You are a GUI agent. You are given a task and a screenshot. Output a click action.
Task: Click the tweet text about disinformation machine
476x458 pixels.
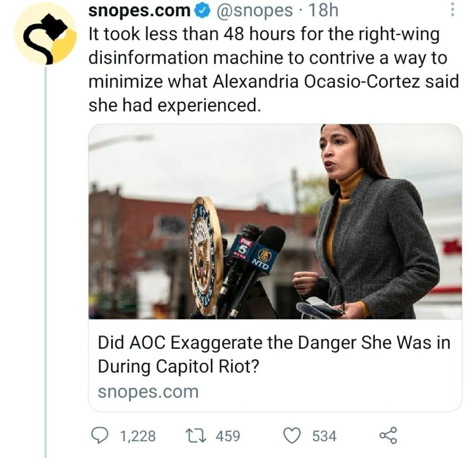pos(273,70)
